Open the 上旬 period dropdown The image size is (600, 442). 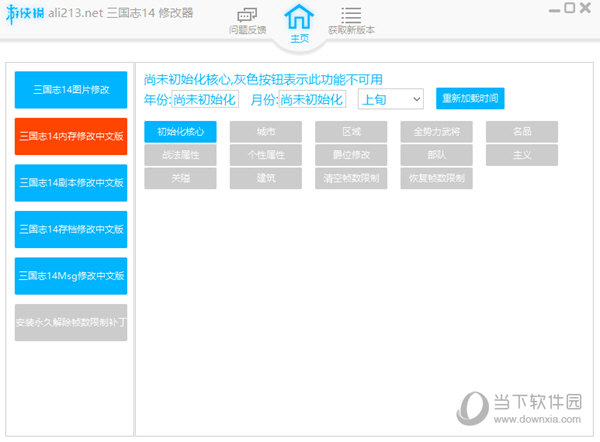391,99
